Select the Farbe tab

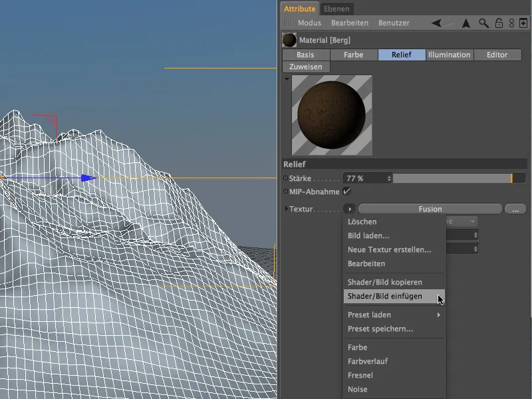pyautogui.click(x=354, y=55)
